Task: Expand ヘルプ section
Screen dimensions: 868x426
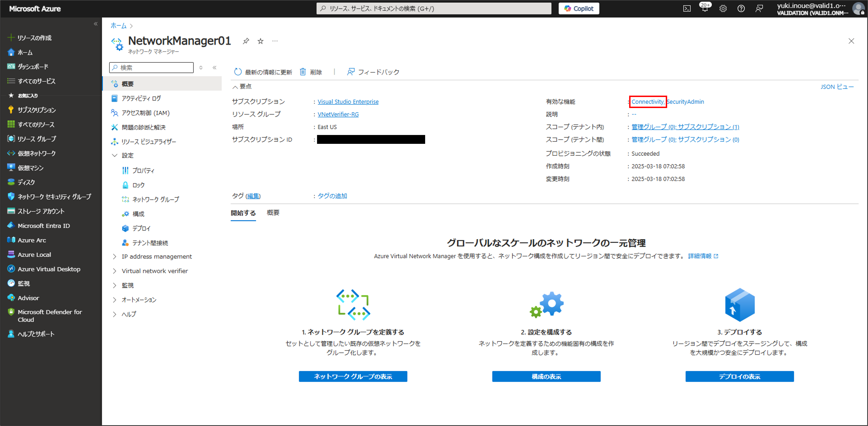Action: (124, 314)
